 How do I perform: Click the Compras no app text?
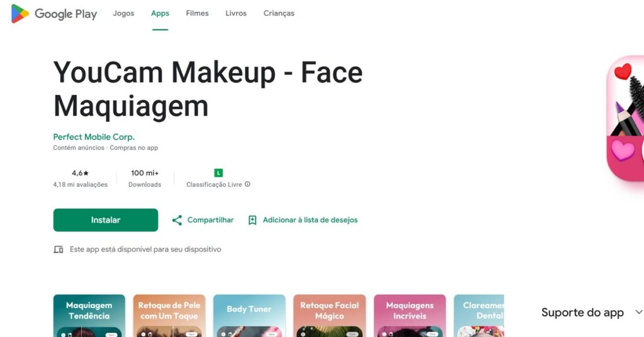coord(134,148)
